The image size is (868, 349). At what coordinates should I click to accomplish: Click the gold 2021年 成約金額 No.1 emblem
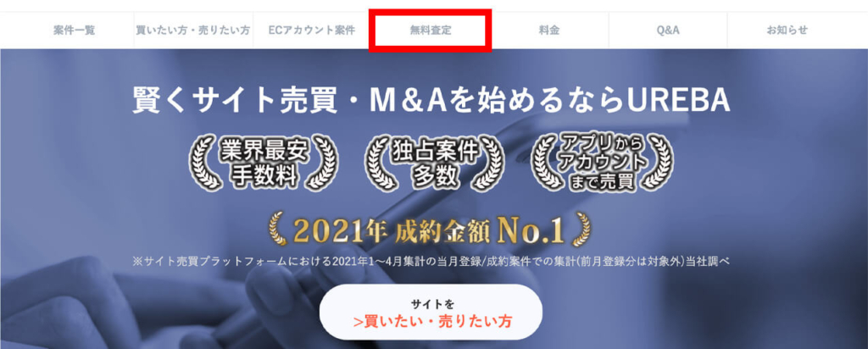click(429, 230)
